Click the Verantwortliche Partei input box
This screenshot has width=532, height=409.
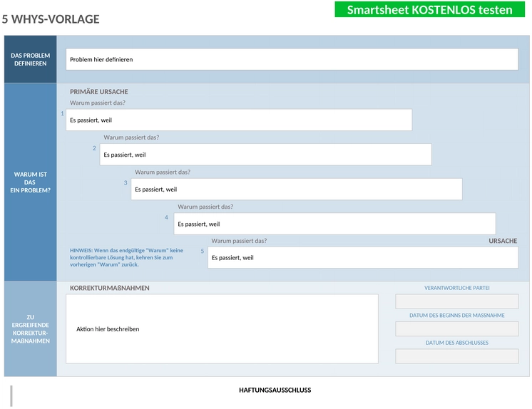point(456,301)
